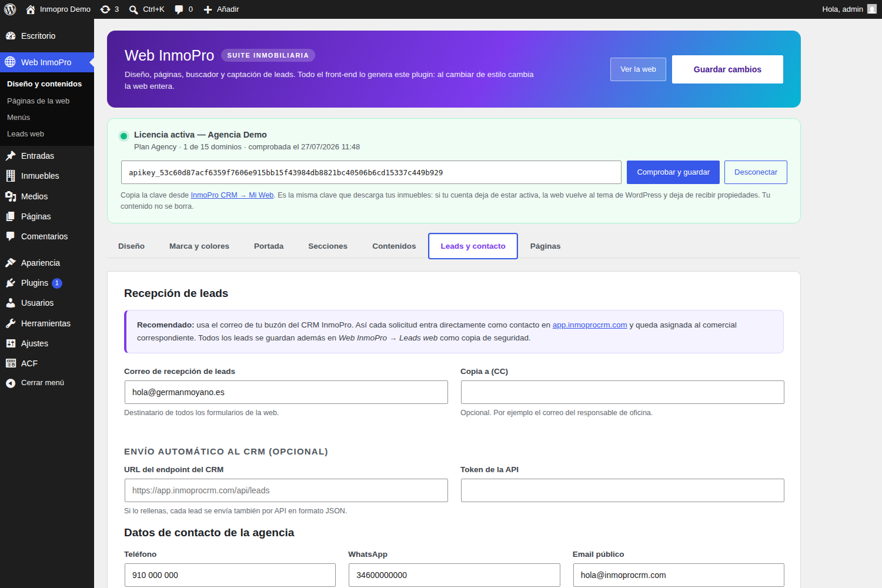Click the Entradas pin icon
Viewport: 882px width, 588px height.
click(11, 156)
